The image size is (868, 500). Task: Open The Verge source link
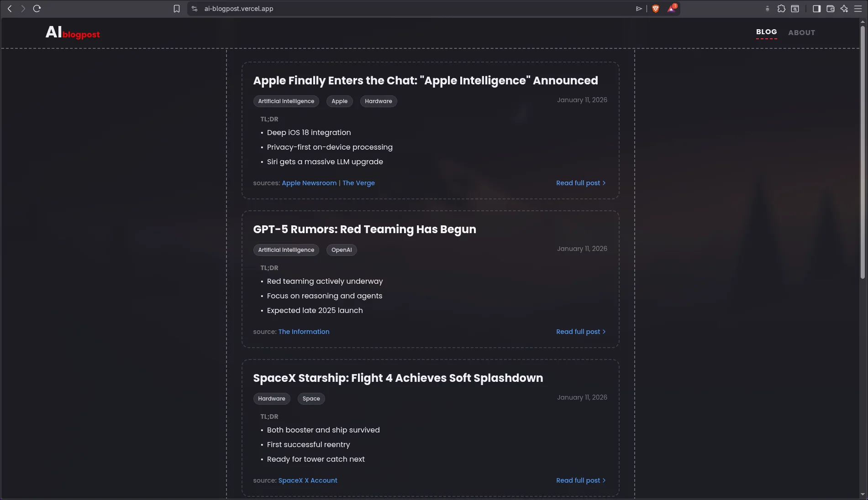[x=358, y=183]
